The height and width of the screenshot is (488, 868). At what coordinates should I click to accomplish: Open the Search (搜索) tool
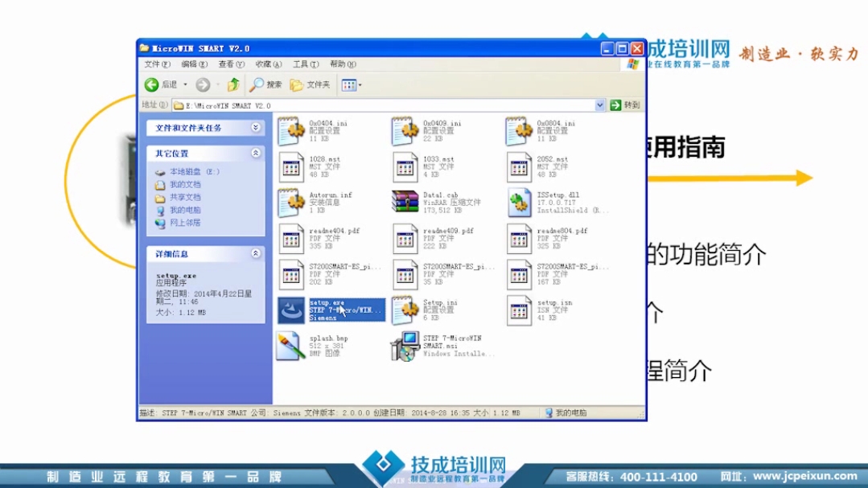click(x=265, y=84)
